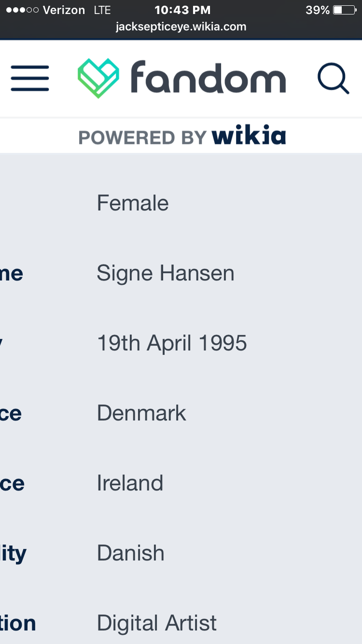The height and width of the screenshot is (644, 362).
Task: Tap the Ireland residence value
Action: 130,483
